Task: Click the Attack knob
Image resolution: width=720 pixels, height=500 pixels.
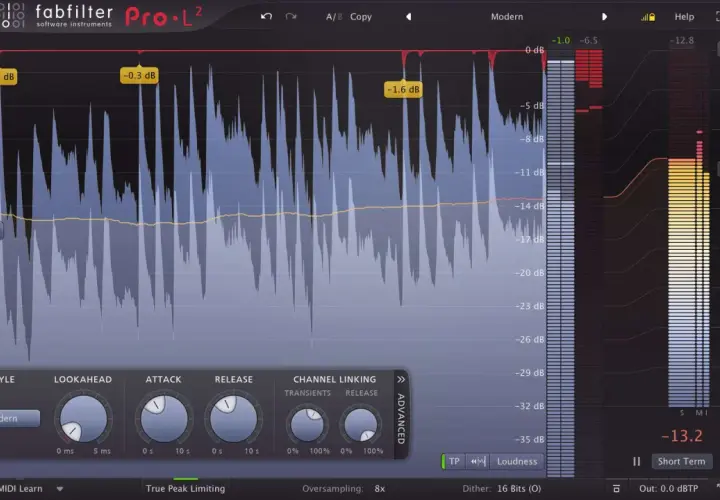Action: (x=164, y=419)
